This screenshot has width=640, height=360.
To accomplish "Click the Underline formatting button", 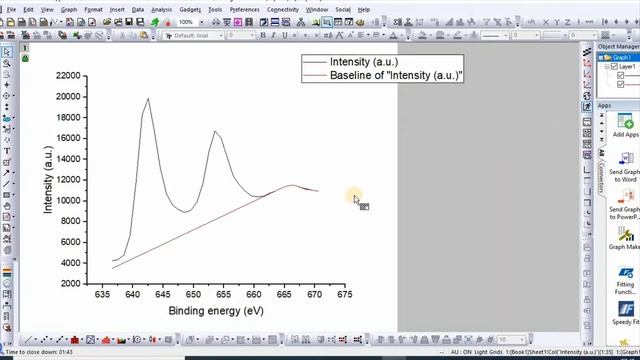I will (284, 36).
